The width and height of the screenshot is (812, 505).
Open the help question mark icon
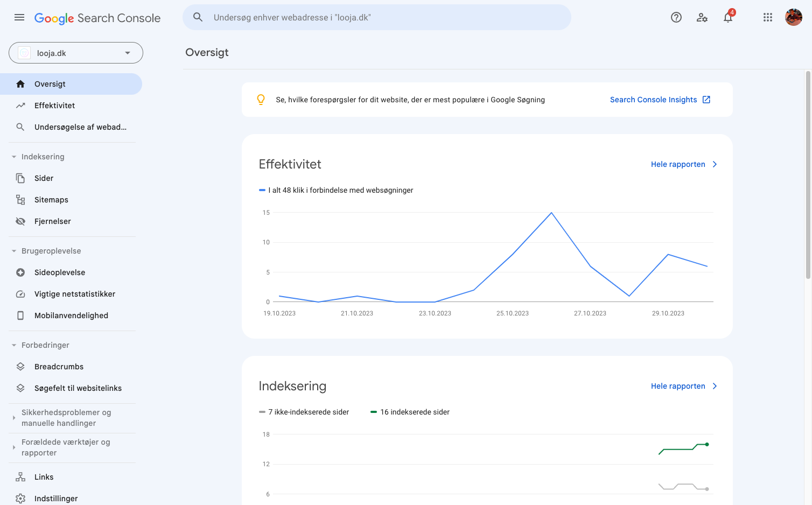click(x=676, y=17)
